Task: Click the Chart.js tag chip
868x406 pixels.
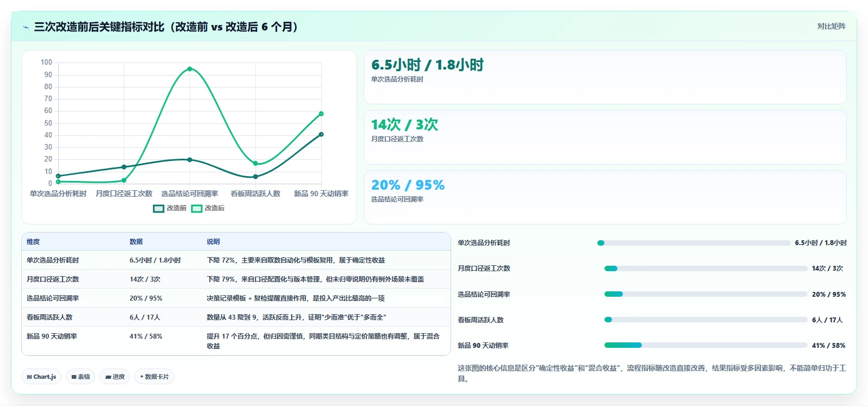Action: pos(41,377)
